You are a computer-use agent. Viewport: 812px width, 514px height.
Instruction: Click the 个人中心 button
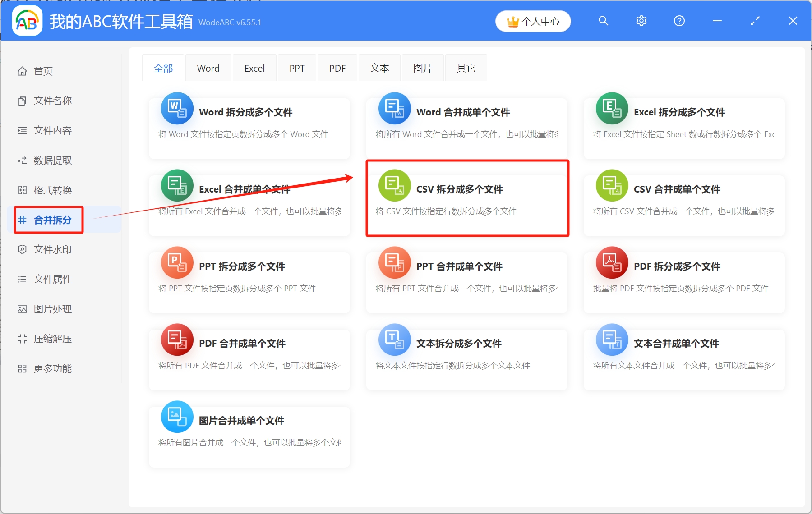(533, 21)
